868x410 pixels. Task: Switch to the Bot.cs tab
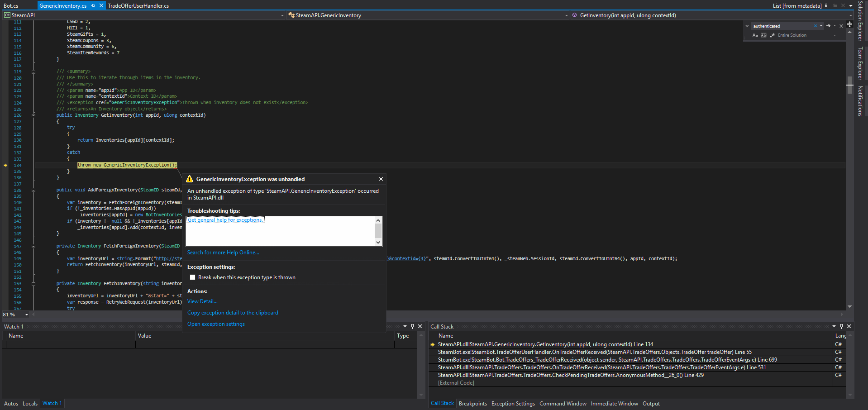11,6
